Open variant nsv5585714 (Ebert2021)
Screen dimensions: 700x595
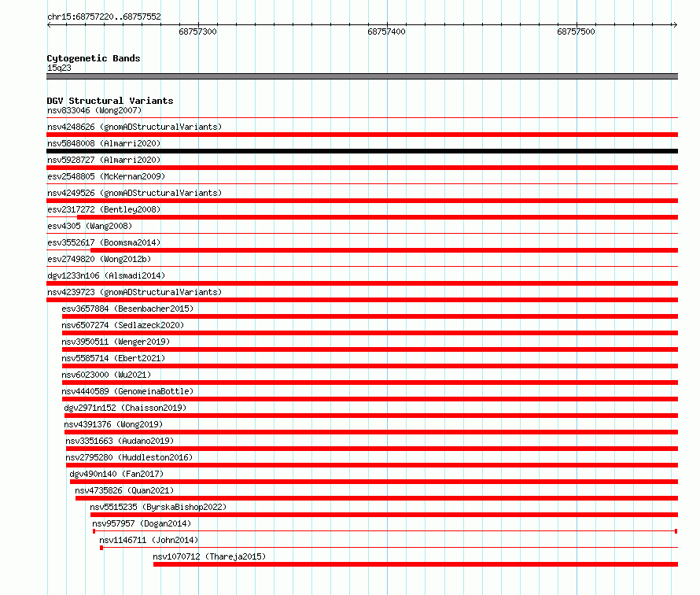click(113, 358)
